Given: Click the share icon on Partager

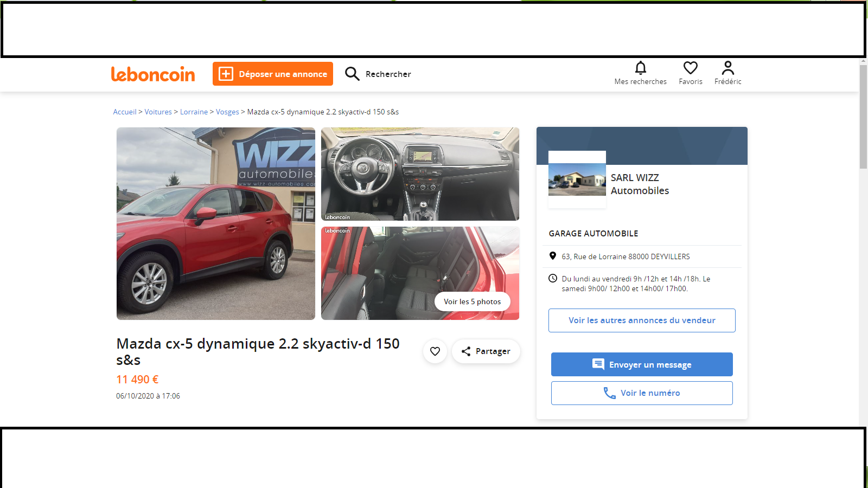Looking at the screenshot, I should pyautogui.click(x=466, y=351).
